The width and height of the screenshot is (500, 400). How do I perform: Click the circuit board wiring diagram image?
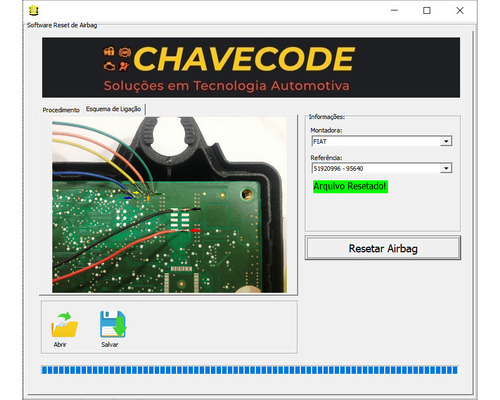click(x=169, y=205)
